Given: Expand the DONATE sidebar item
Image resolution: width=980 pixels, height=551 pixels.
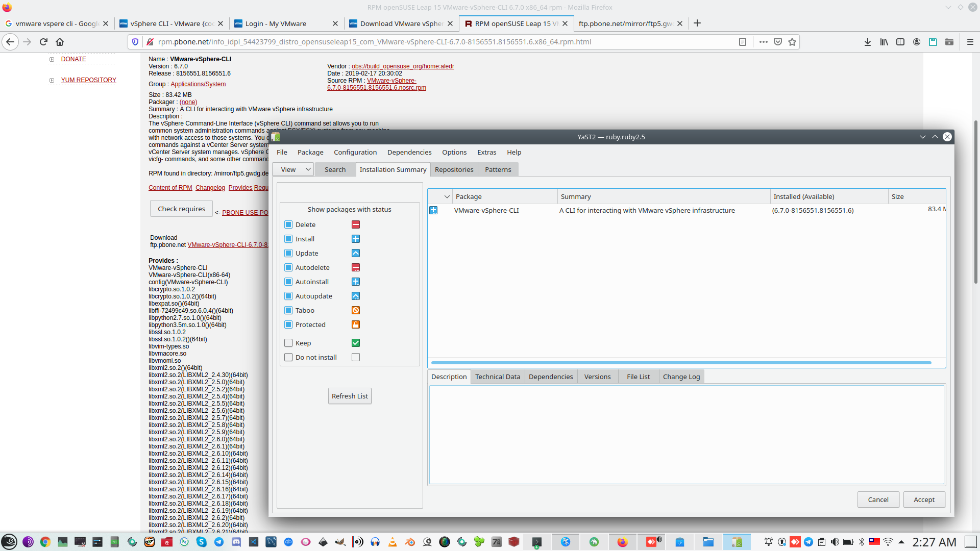Looking at the screenshot, I should click(x=52, y=59).
